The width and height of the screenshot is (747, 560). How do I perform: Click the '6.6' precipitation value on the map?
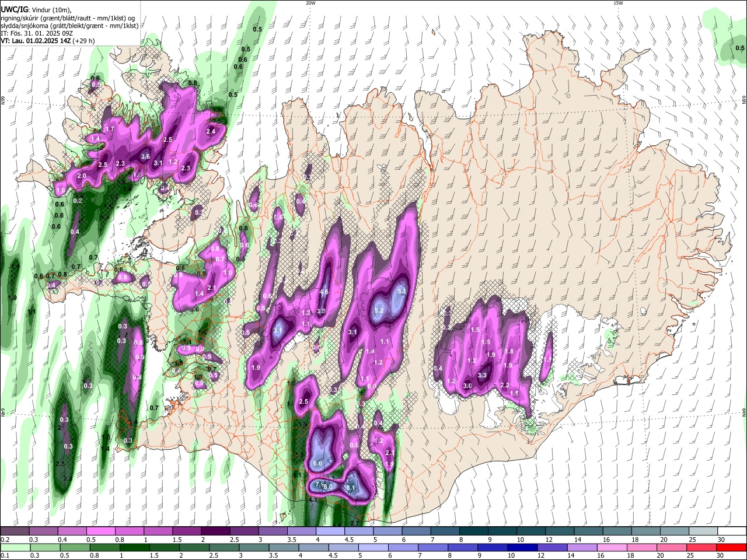point(318,463)
